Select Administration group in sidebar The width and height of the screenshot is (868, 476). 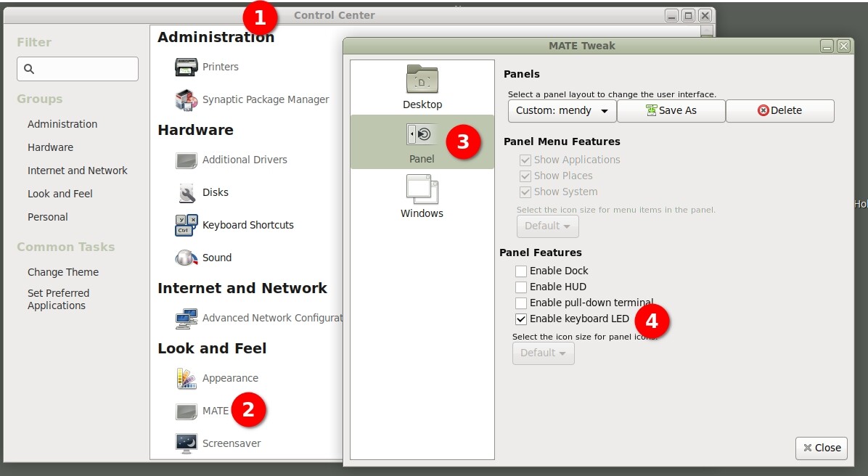tap(62, 125)
